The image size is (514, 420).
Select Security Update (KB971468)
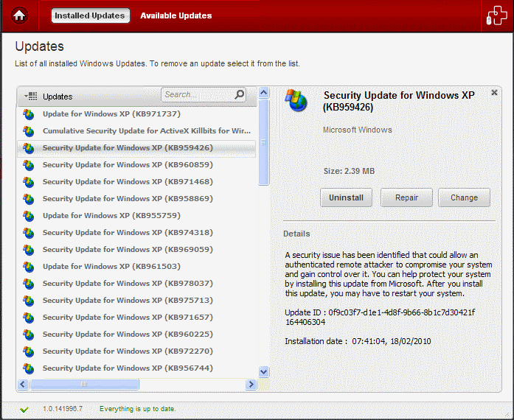tap(136, 182)
